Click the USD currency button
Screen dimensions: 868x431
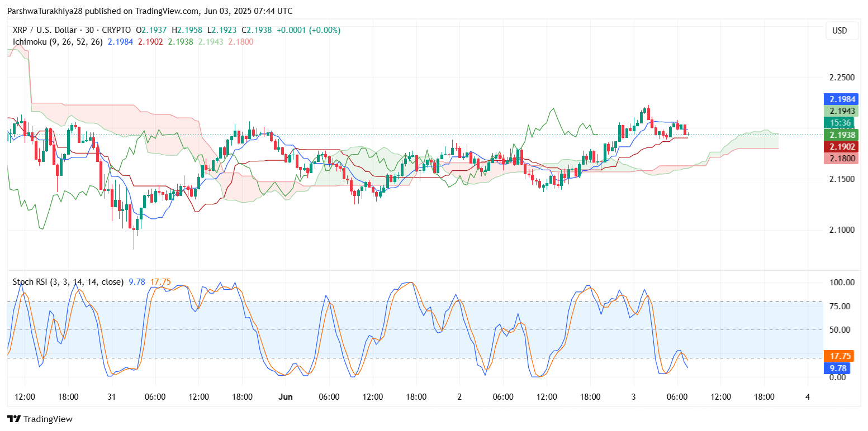pyautogui.click(x=841, y=31)
